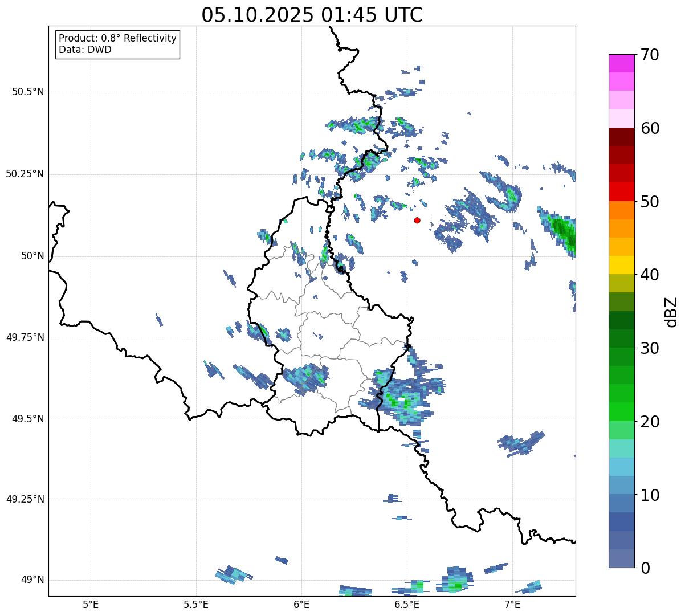Click the 'Data: DWD' text
Viewport: 685px width, 616px height.
85,50
